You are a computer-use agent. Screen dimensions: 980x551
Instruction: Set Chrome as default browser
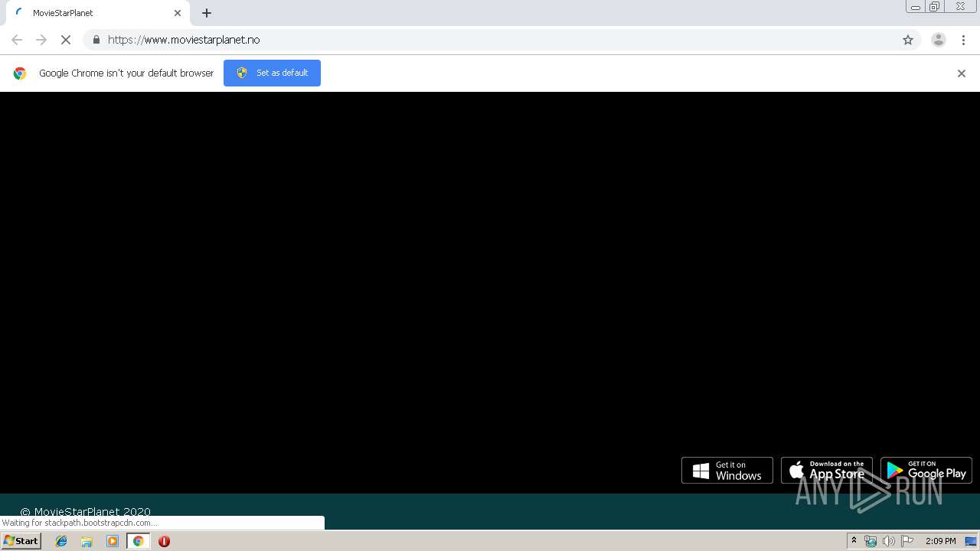(272, 73)
